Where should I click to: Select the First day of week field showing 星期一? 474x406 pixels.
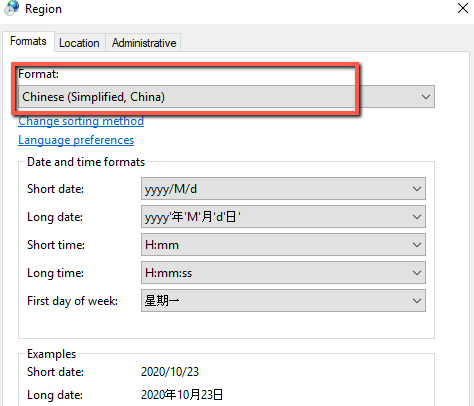[283, 301]
